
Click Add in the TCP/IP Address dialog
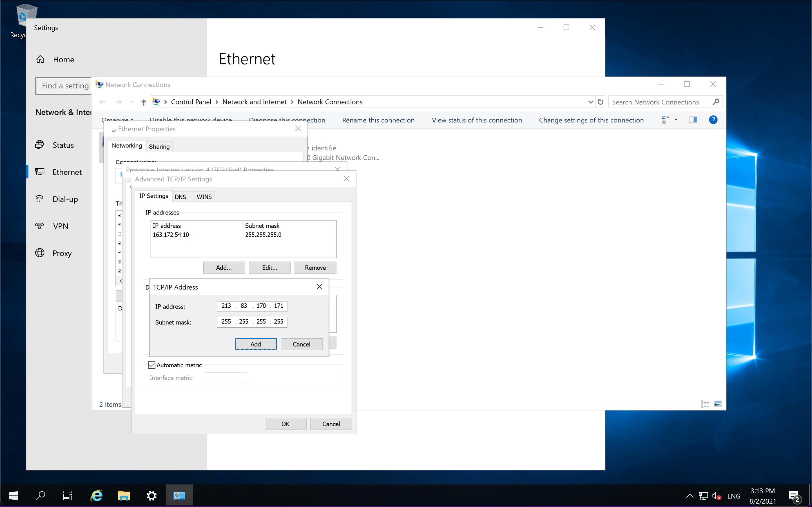(256, 344)
